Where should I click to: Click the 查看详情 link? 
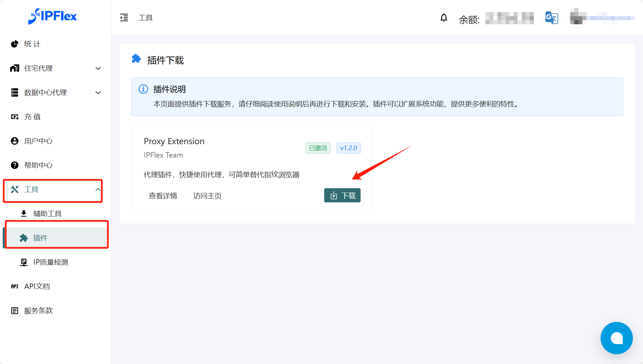pos(163,196)
